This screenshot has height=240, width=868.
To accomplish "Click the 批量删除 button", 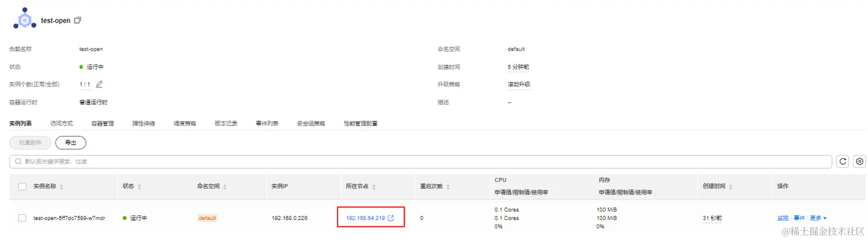I will (30, 143).
